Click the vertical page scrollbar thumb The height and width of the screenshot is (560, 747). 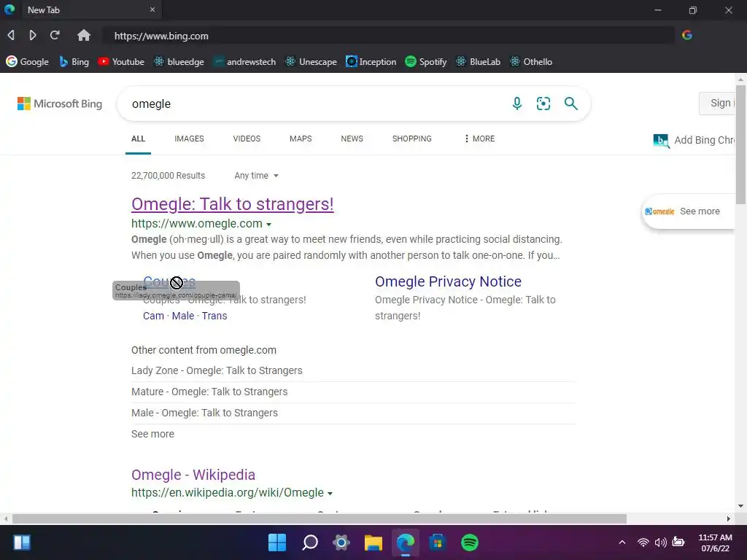pos(740,145)
